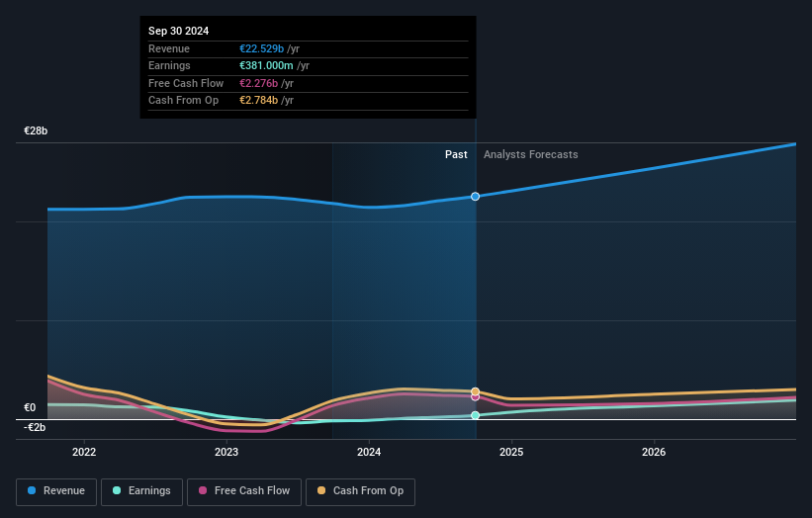Toggle the Revenue legend series
Viewport: 812px width, 518px height.
click(x=56, y=491)
